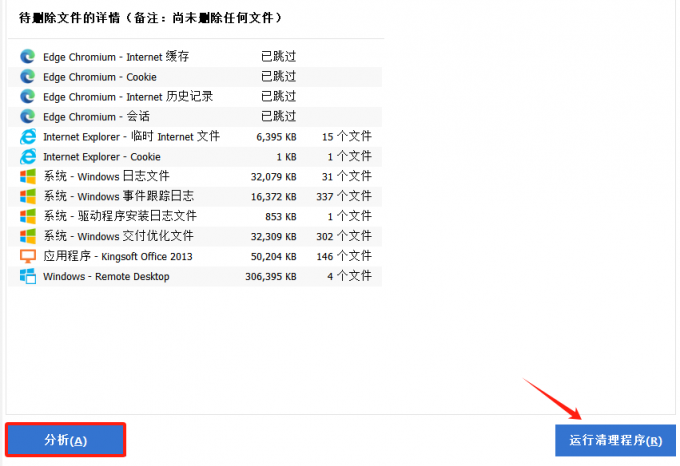This screenshot has width=680, height=466.
Task: Select Edge Chromium - Internet 历史记录 entry
Action: click(x=195, y=97)
